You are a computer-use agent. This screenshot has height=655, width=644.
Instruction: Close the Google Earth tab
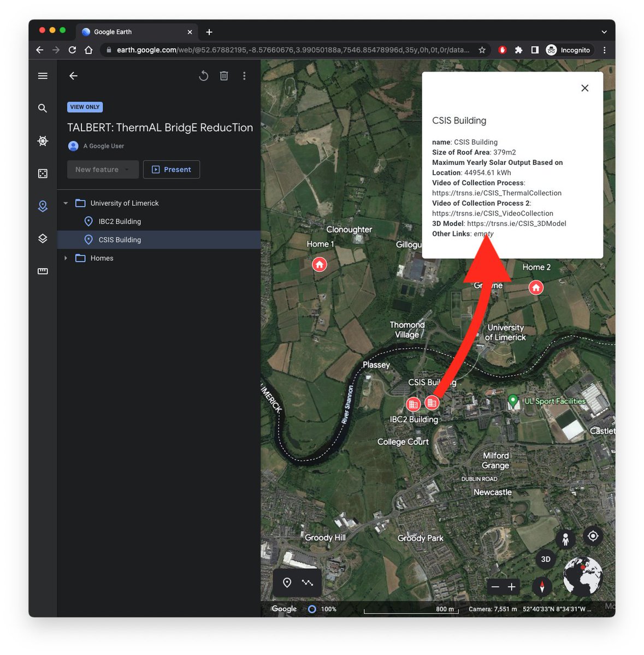coord(190,32)
